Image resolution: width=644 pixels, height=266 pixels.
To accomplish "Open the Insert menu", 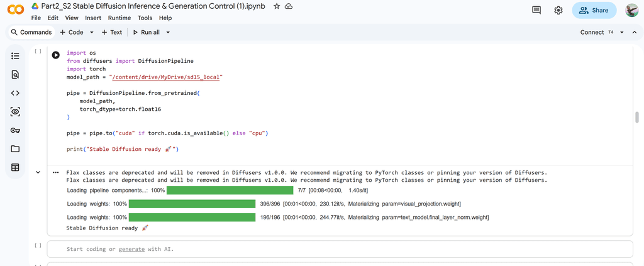I will (x=93, y=18).
